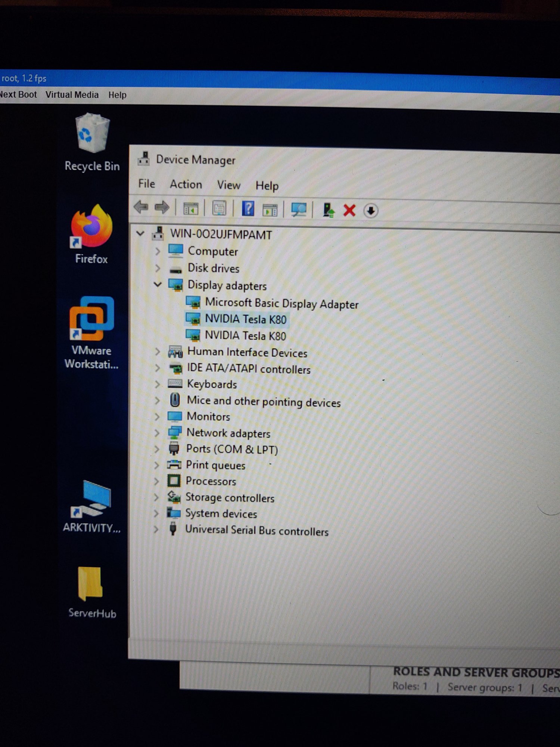Click the Disable device down-arrow icon
This screenshot has width=560, height=747.
[371, 211]
